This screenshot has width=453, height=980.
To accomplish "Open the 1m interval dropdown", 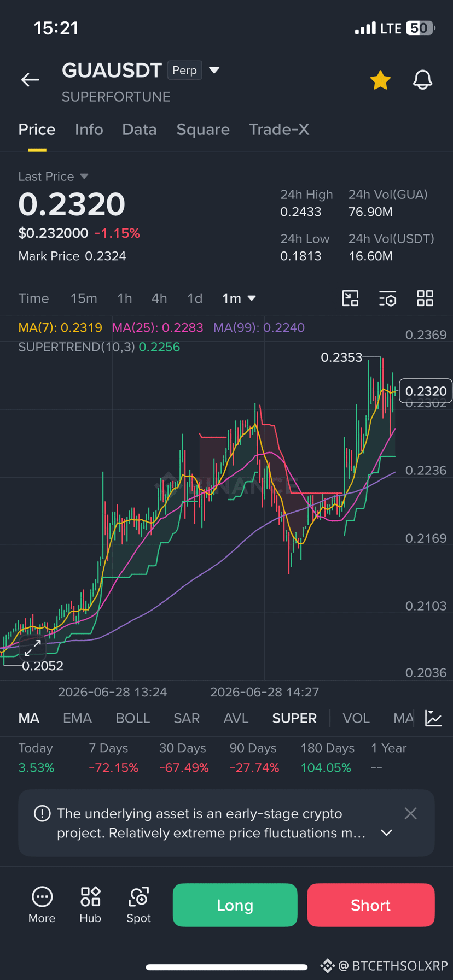I will (x=239, y=298).
